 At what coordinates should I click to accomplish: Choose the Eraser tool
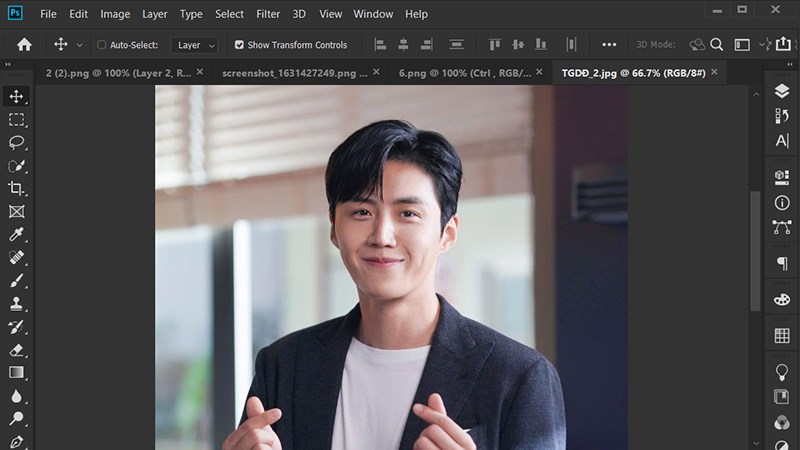tap(16, 349)
